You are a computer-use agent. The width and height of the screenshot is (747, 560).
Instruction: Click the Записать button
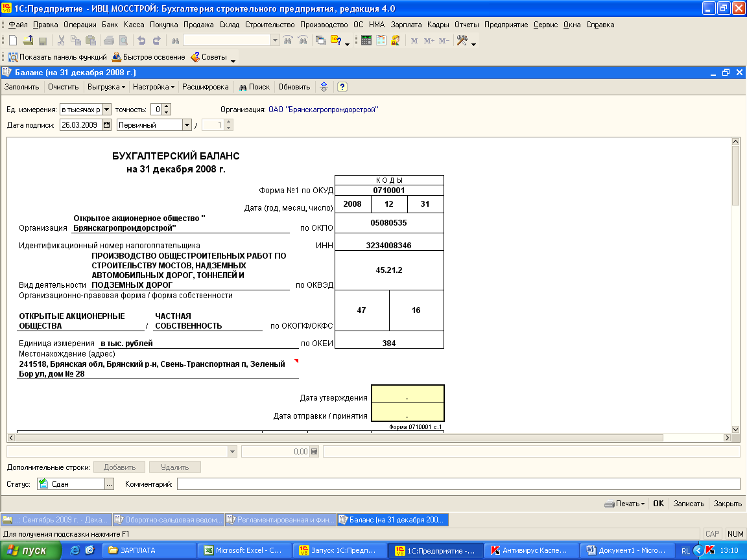(689, 504)
